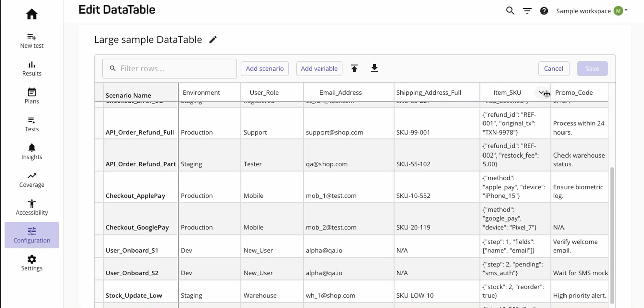Select the Home icon in the sidebar
The width and height of the screenshot is (644, 308).
[x=31, y=14]
